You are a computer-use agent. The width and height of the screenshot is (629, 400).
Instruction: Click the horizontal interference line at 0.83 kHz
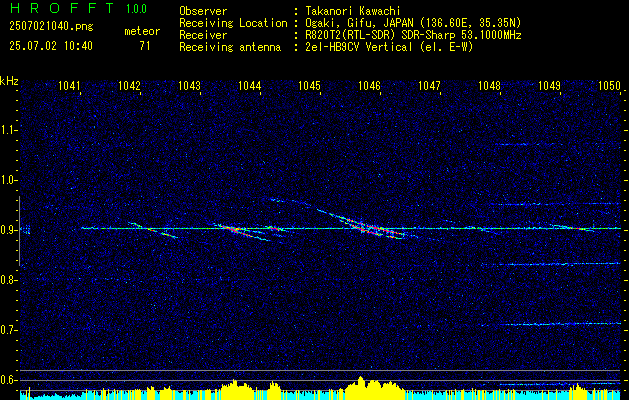point(551,264)
